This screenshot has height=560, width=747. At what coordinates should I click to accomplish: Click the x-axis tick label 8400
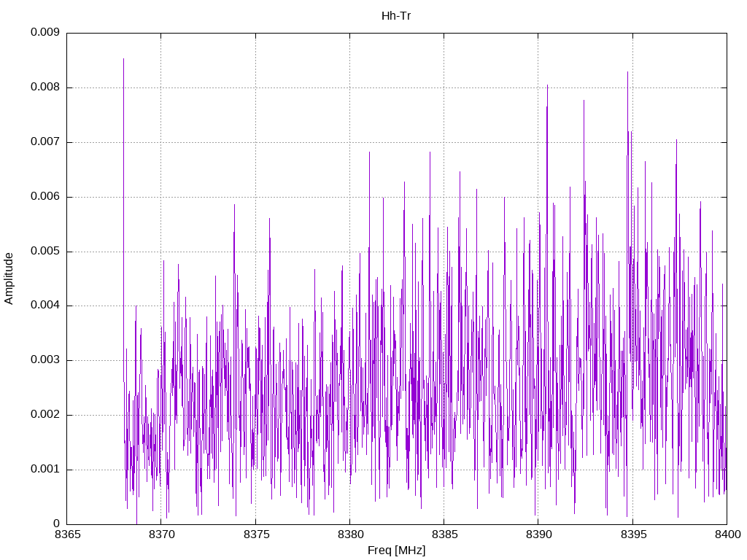click(x=727, y=534)
